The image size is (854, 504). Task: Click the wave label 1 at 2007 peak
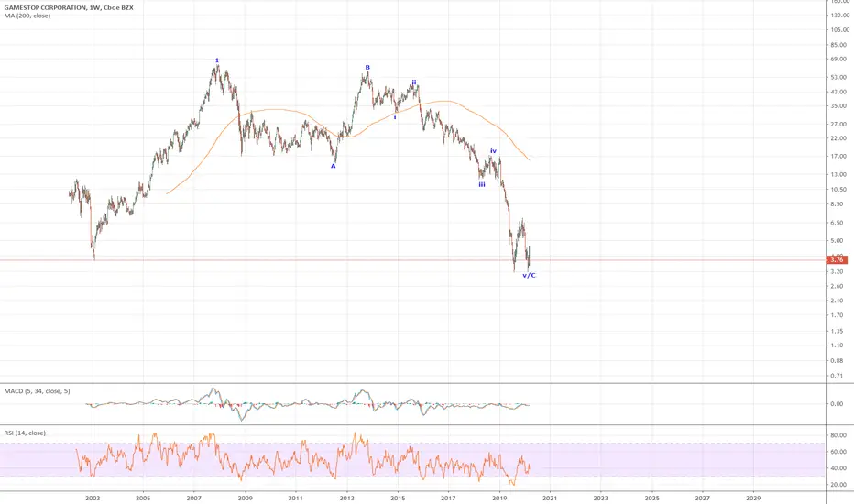click(217, 60)
